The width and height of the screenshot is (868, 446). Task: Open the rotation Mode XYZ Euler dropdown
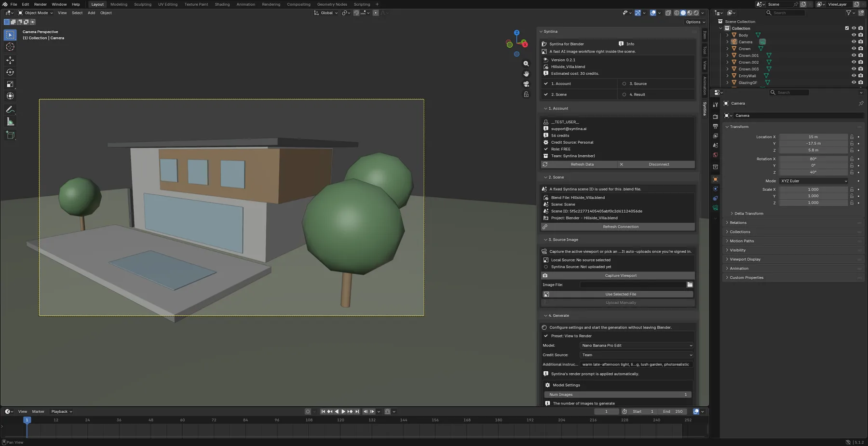pos(814,181)
